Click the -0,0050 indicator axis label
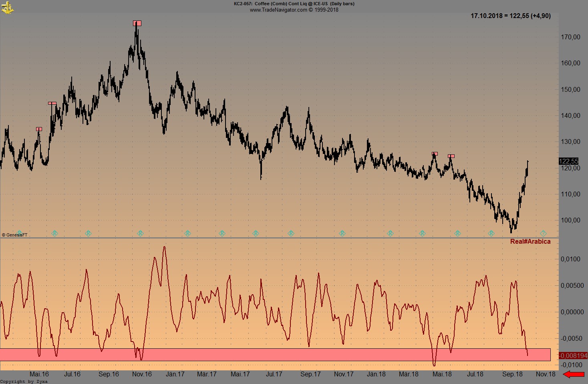 pos(571,338)
